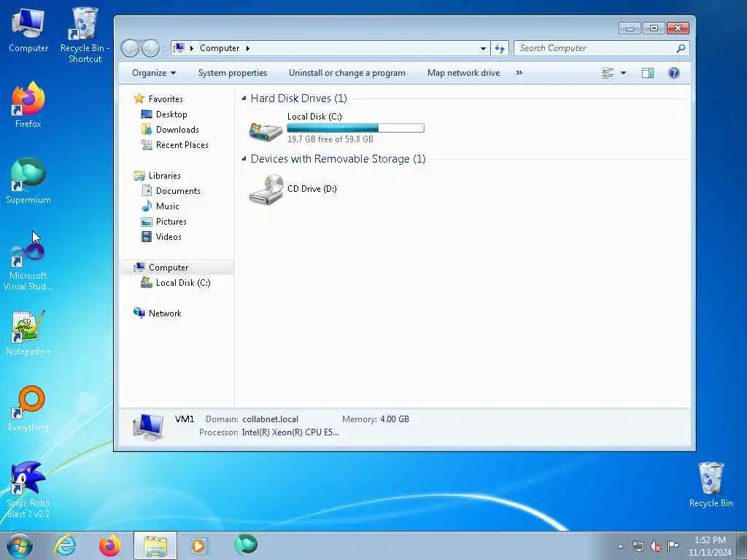Select Downloads in the navigation pane

[177, 130]
